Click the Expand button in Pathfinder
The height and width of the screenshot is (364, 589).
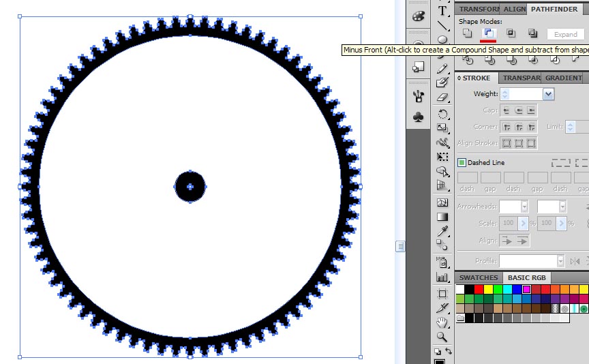(x=565, y=34)
